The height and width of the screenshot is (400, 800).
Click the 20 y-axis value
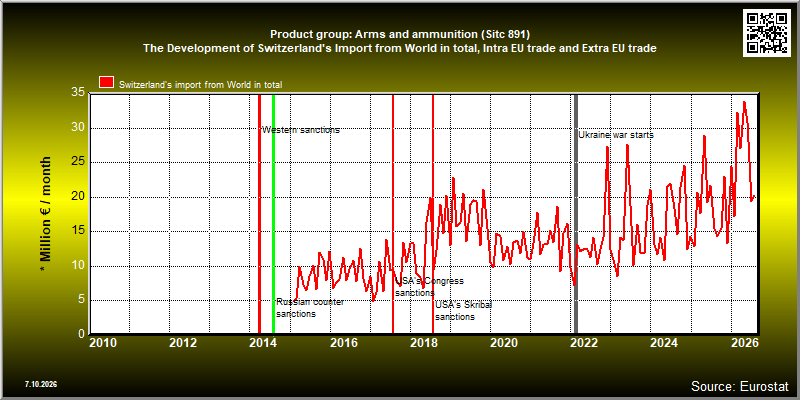[x=77, y=197]
